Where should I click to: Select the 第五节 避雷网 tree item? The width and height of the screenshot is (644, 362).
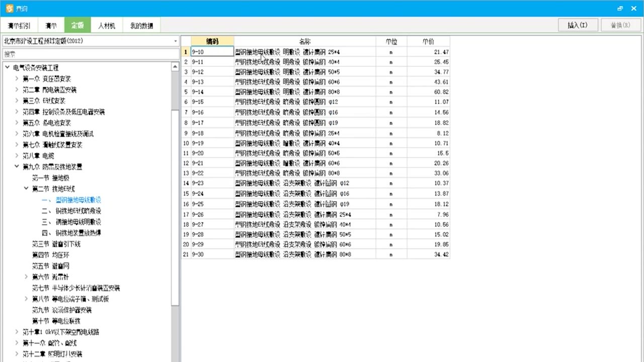tap(51, 265)
